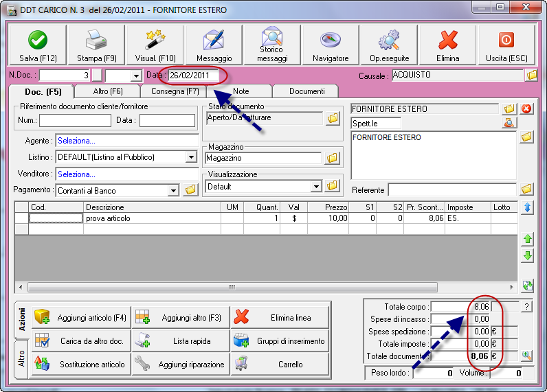Compose a message with Messaggio

[x=214, y=45]
